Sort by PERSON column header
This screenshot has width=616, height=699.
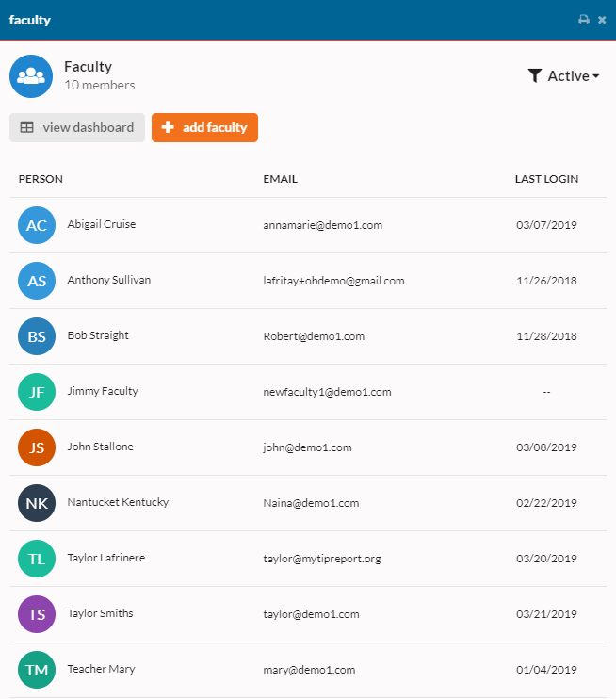41,179
